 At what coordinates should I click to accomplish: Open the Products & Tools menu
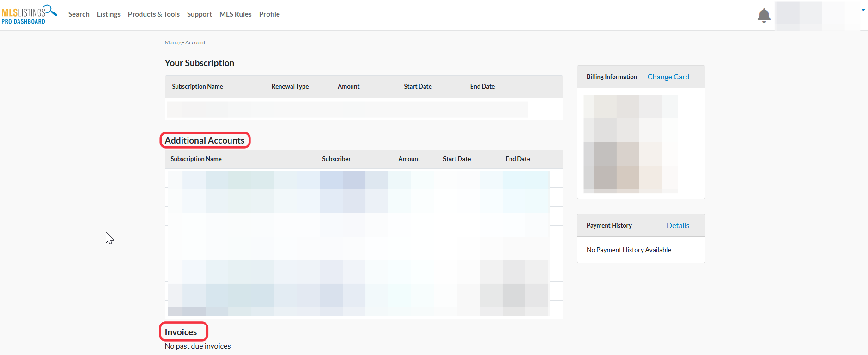154,14
